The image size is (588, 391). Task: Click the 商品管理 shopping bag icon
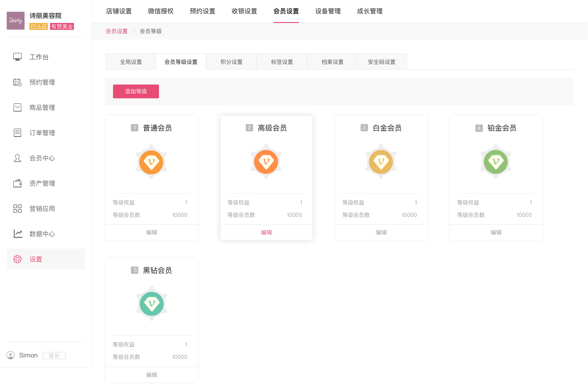(17, 108)
